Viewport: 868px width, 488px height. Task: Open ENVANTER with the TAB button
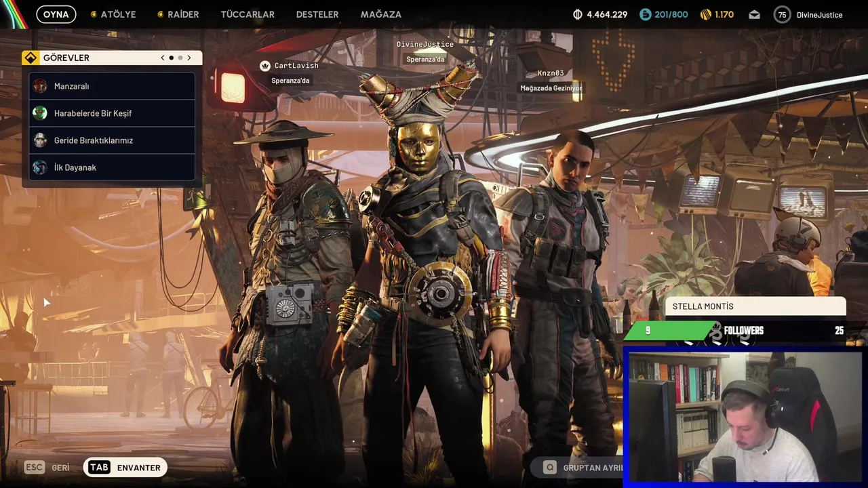coord(125,468)
